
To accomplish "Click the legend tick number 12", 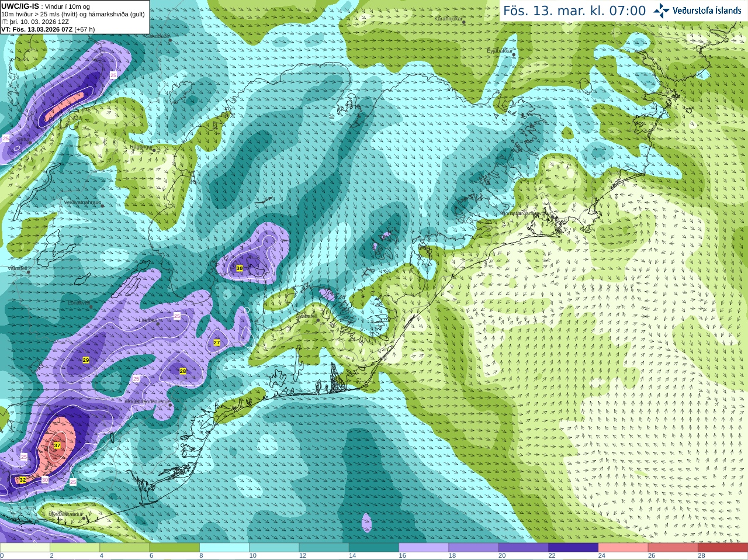I will coord(303,556).
